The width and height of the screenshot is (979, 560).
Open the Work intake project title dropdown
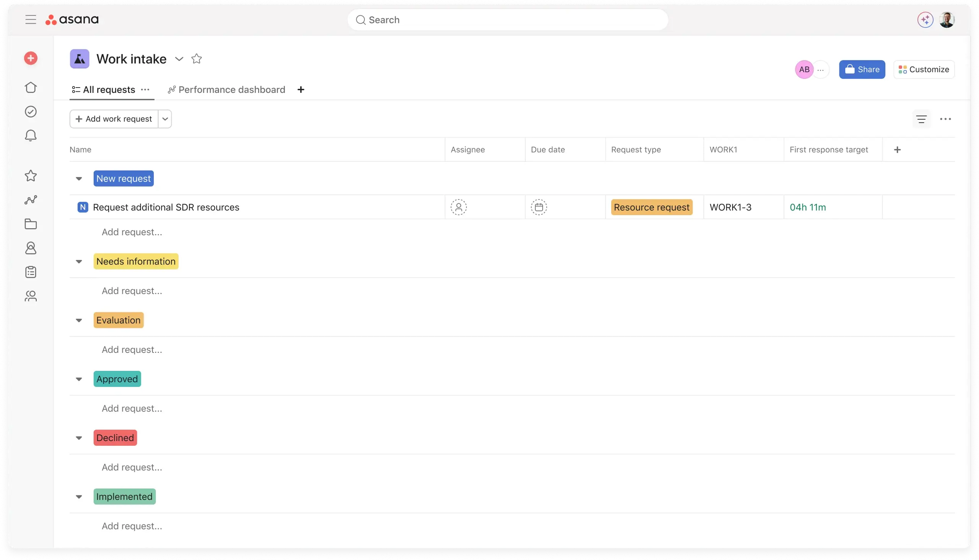pyautogui.click(x=179, y=59)
